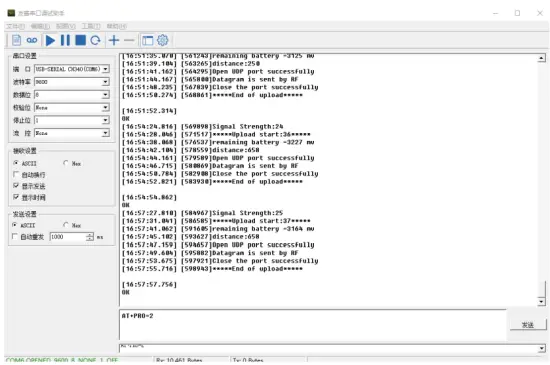Viewport: 550px width, 365px height.
Task: Click the blue play/start icon
Action: [x=50, y=40]
